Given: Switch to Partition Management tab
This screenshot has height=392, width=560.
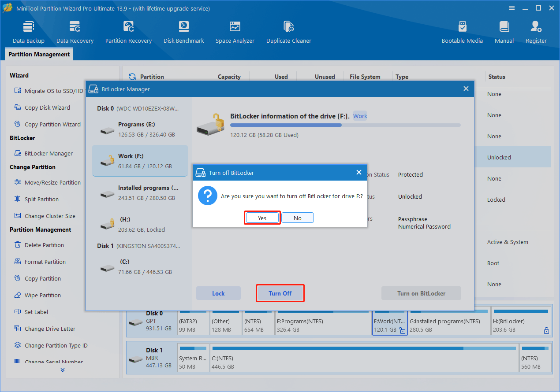Looking at the screenshot, I should (x=39, y=54).
